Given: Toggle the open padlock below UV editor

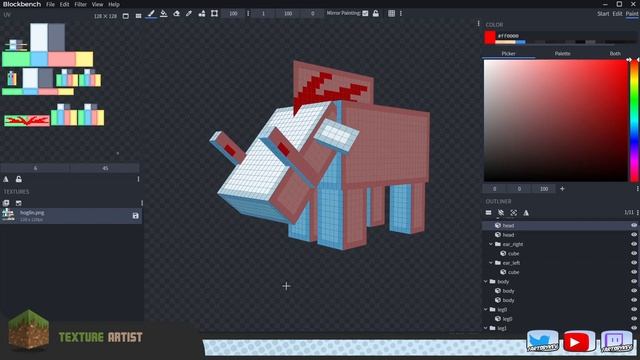Looking at the screenshot, I should coord(19,179).
